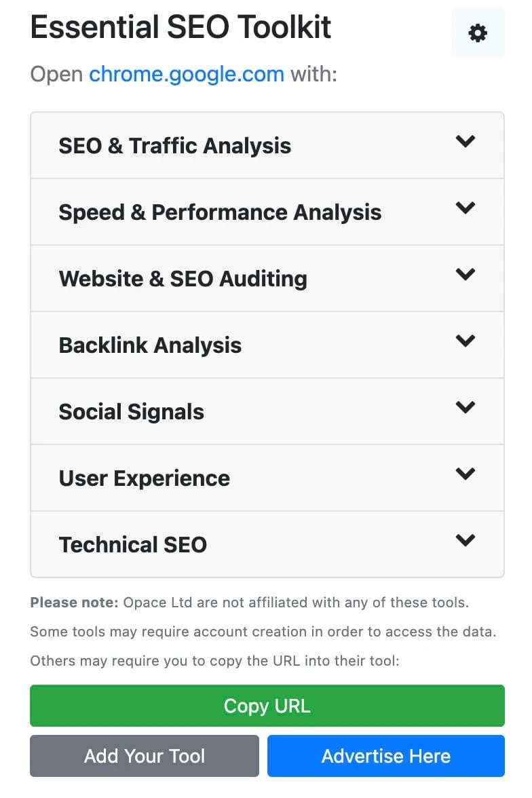Viewport: 532px width, 798px height.
Task: Expand the Website & SEO Auditing section
Action: [267, 278]
